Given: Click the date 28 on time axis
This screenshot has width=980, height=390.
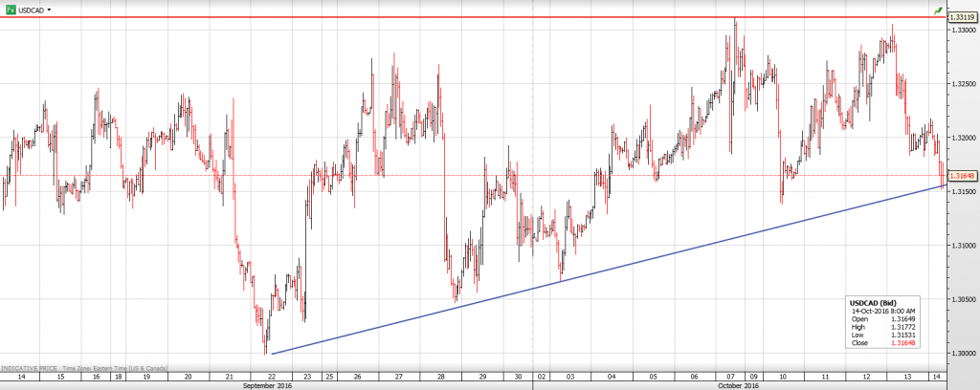Looking at the screenshot, I should tap(441, 377).
